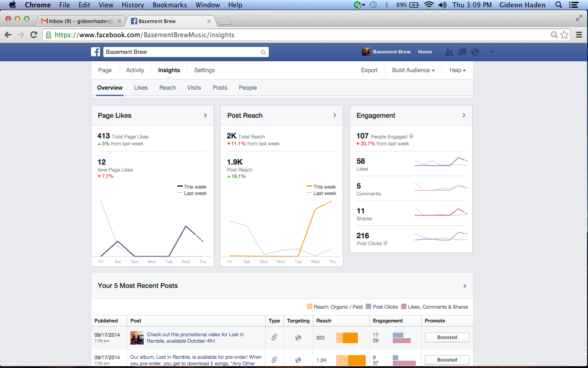Click People Engaged info icon
The height and width of the screenshot is (368, 588).
(x=411, y=136)
